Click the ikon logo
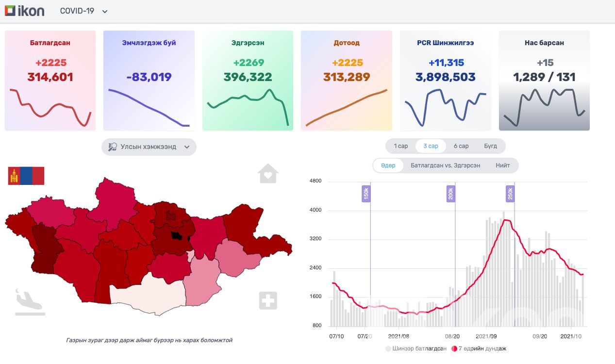Image resolution: width=615 pixels, height=364 pixels. pyautogui.click(x=24, y=11)
